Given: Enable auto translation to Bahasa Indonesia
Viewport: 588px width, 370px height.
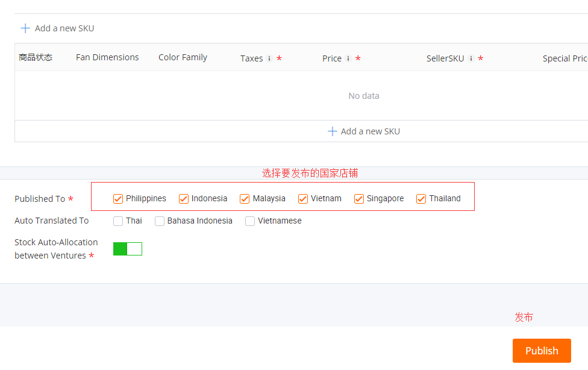Looking at the screenshot, I should (160, 221).
